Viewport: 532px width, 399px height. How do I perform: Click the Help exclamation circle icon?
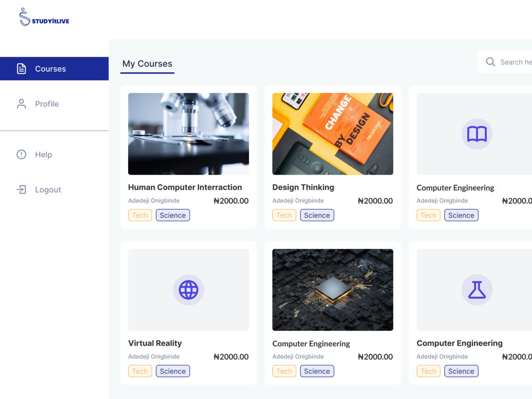21,154
